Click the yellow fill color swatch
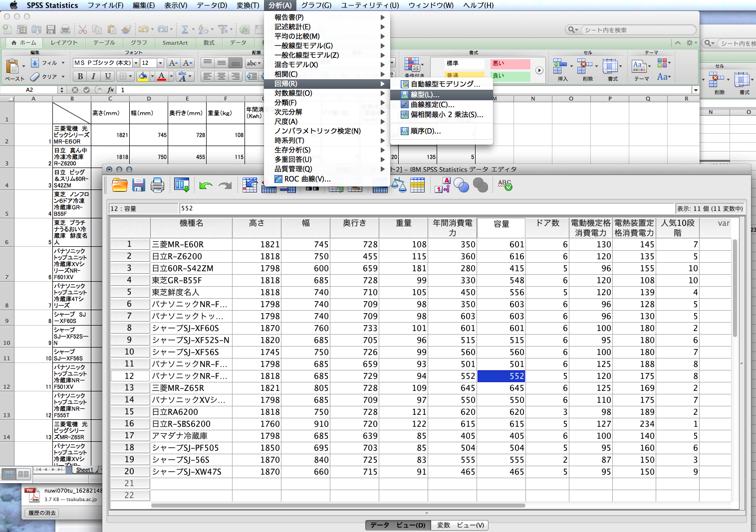 click(x=142, y=77)
